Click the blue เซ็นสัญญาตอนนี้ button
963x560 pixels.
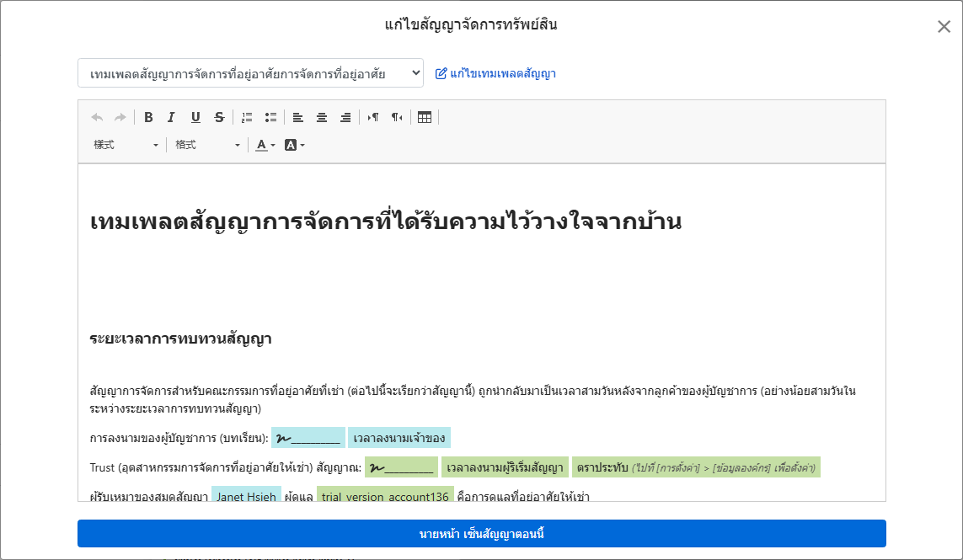point(482,534)
